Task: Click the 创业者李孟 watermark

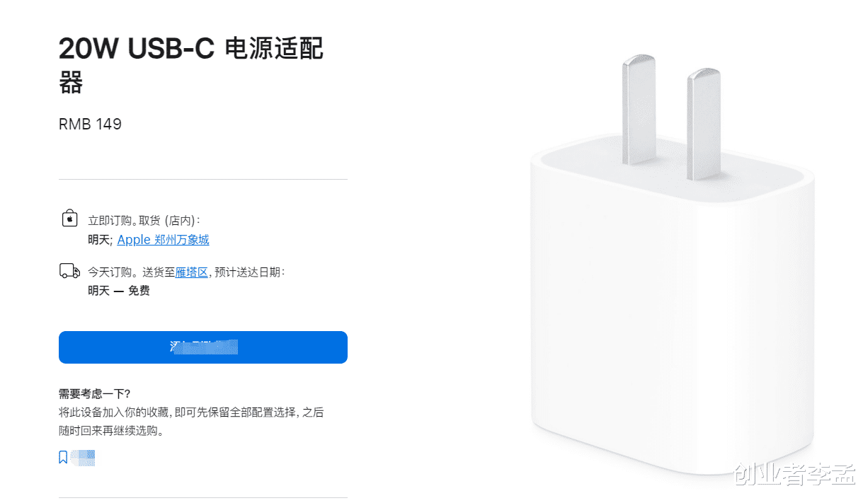Action: click(x=795, y=475)
